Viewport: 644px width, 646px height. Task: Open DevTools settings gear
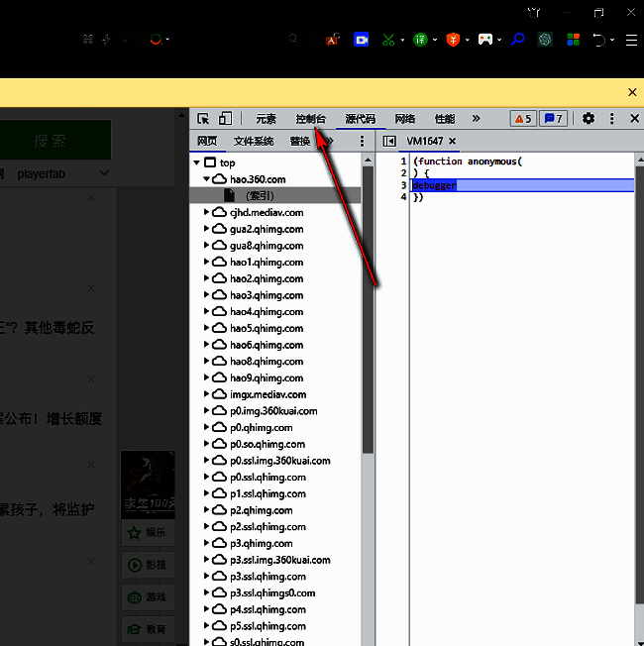(589, 119)
